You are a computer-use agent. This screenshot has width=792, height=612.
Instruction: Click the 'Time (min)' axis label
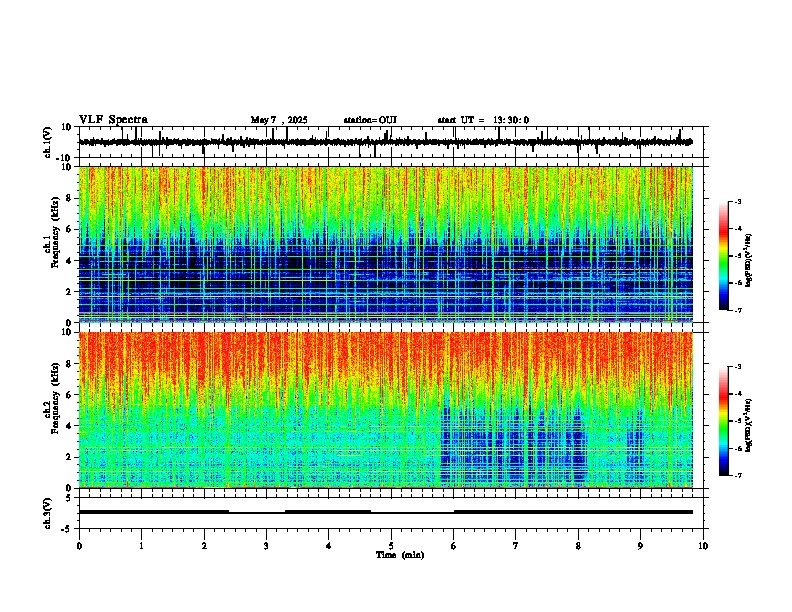(x=400, y=555)
